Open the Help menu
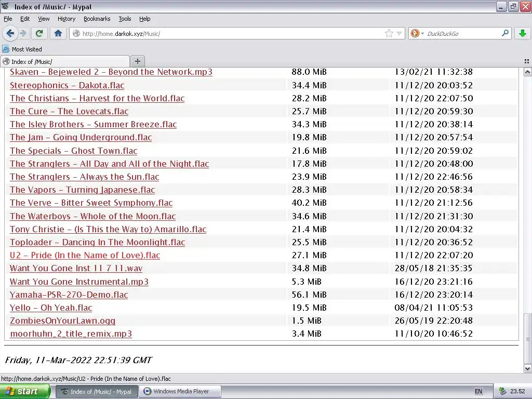This screenshot has height=399, width=532. (x=144, y=19)
